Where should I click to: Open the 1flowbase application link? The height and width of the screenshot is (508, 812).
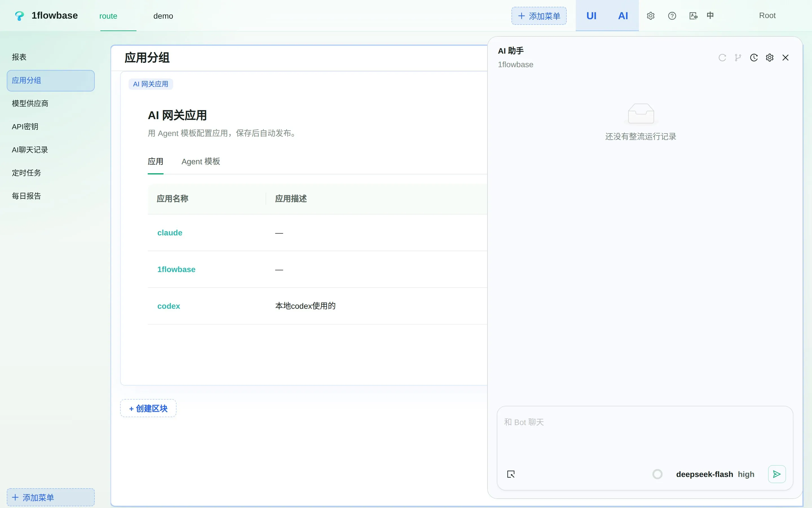176,270
